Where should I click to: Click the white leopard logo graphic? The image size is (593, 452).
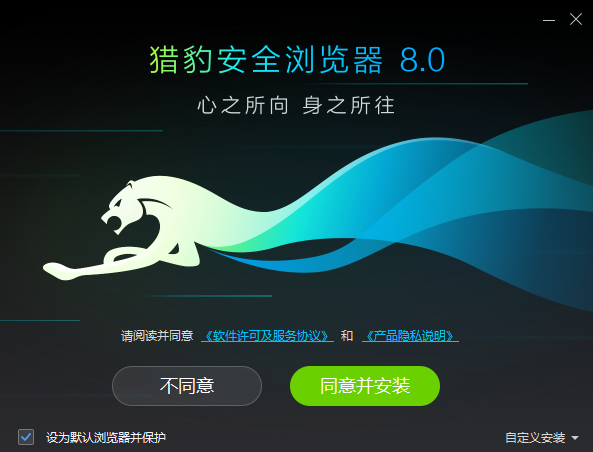click(125, 227)
